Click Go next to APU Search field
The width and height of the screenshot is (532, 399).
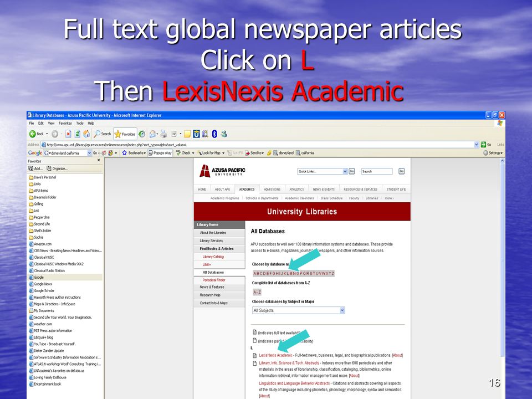click(401, 171)
